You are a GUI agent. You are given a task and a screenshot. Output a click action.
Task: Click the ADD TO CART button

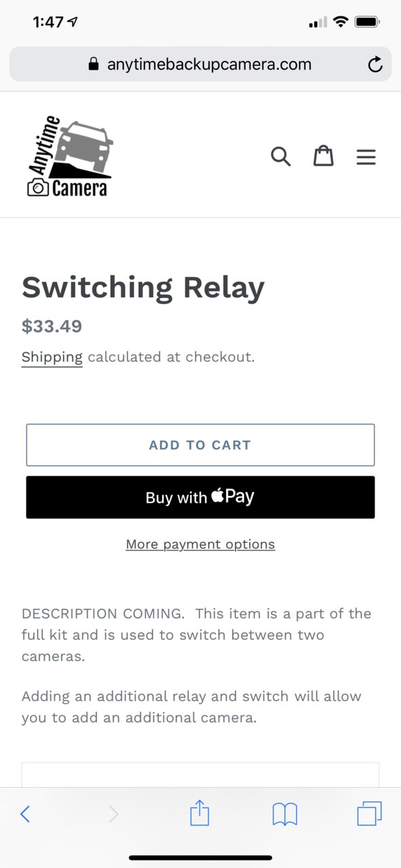click(200, 445)
